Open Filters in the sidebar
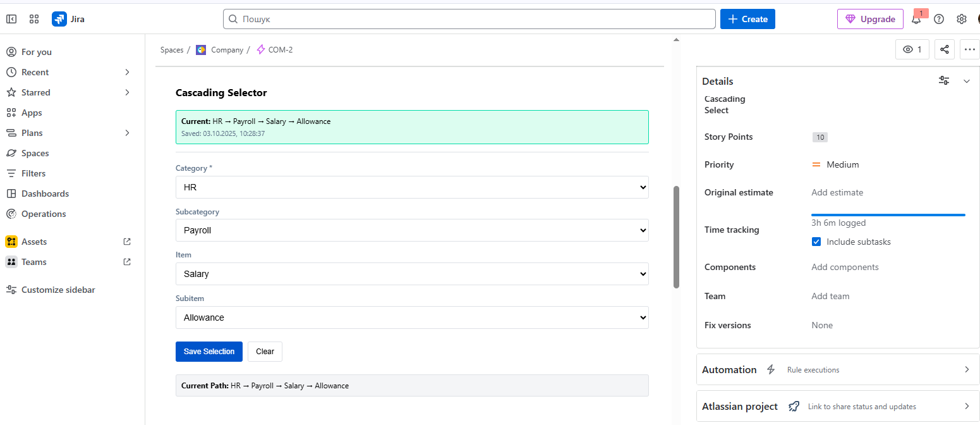The image size is (980, 425). pyautogui.click(x=33, y=173)
